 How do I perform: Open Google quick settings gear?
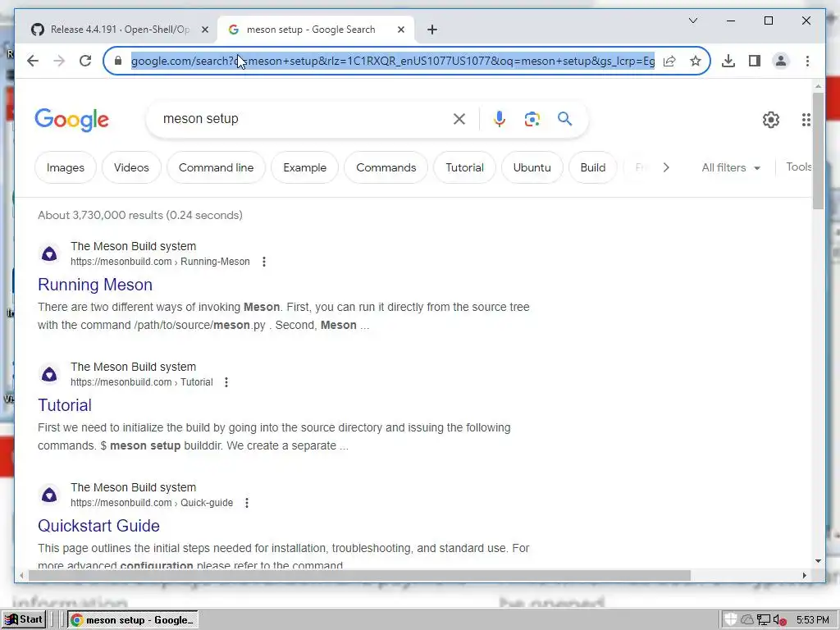tap(771, 120)
